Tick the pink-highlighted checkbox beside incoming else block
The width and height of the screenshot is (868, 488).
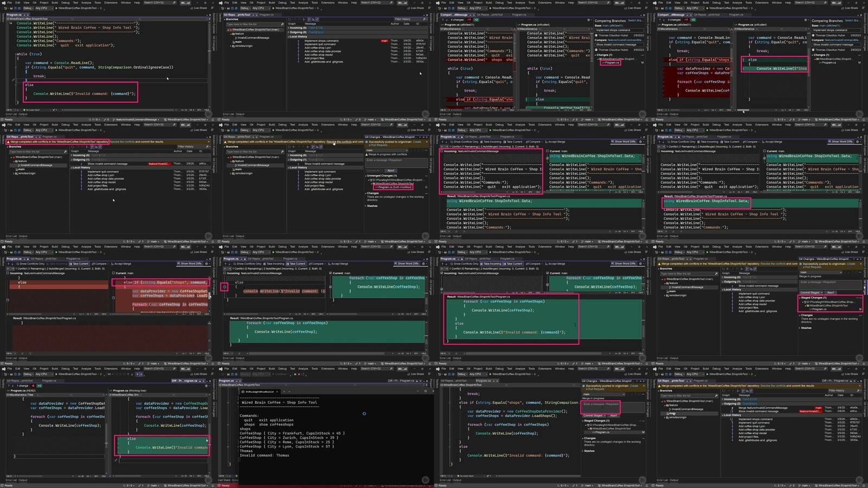225,287
